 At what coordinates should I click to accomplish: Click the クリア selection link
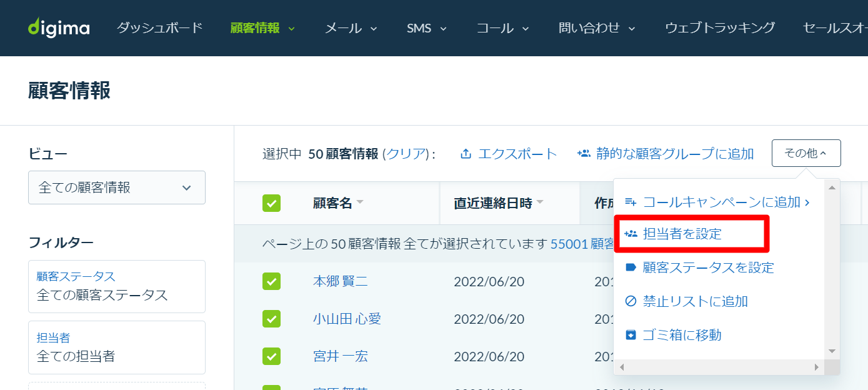[x=407, y=154]
